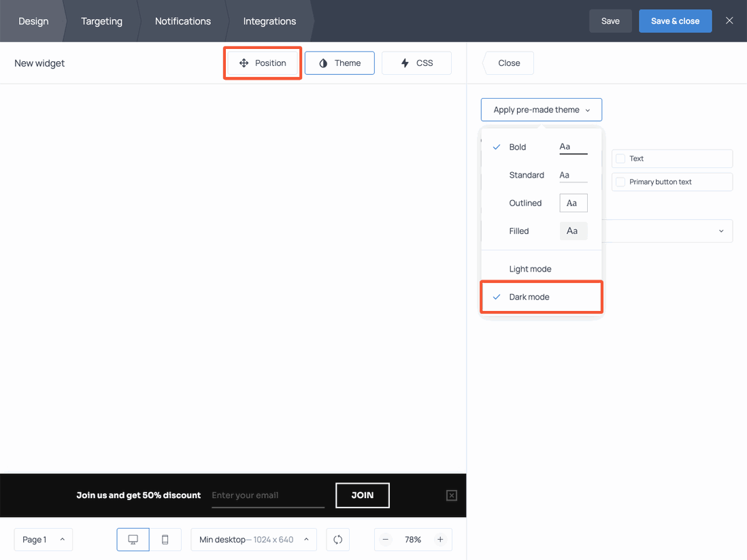
Task: Switch preview to desktop view icon
Action: (x=133, y=539)
